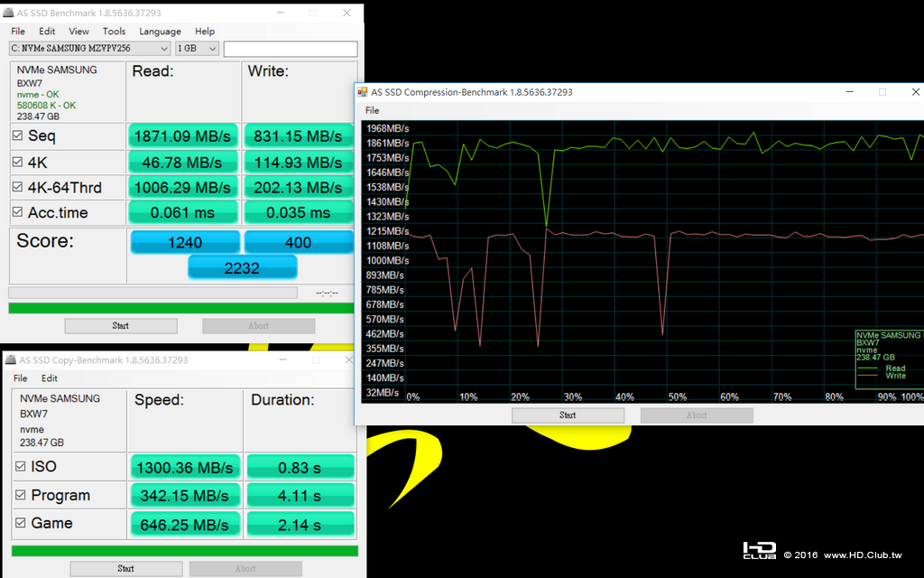Image resolution: width=924 pixels, height=578 pixels.
Task: Open the Help menu in AS SSD Benchmark
Action: pos(205,32)
